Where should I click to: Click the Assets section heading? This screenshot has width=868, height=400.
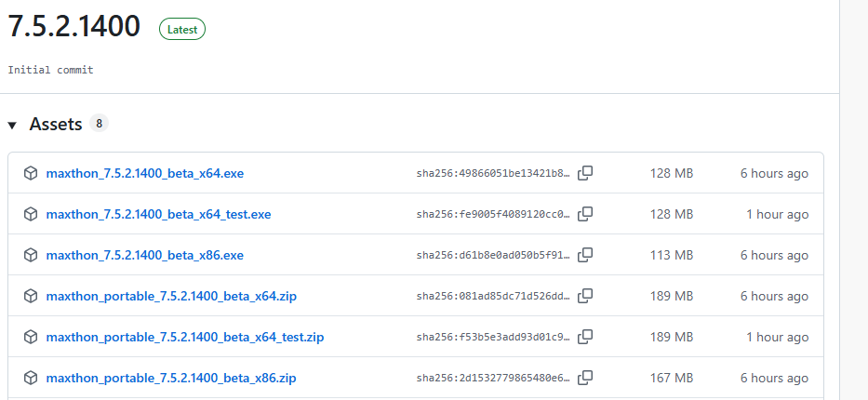(x=56, y=124)
